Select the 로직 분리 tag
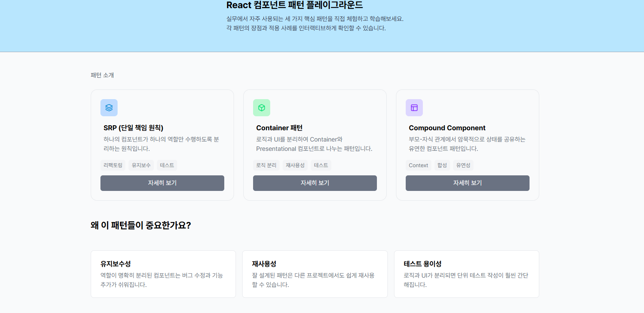Viewport: 644px width, 313px height. pos(266,165)
